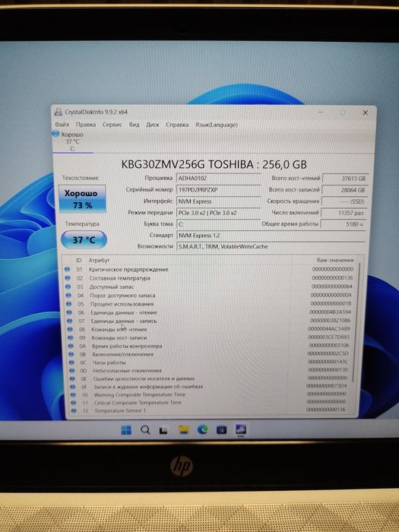Screen dimensions: 399x532
Task: Open taskbar Search
Action: [x=146, y=430]
